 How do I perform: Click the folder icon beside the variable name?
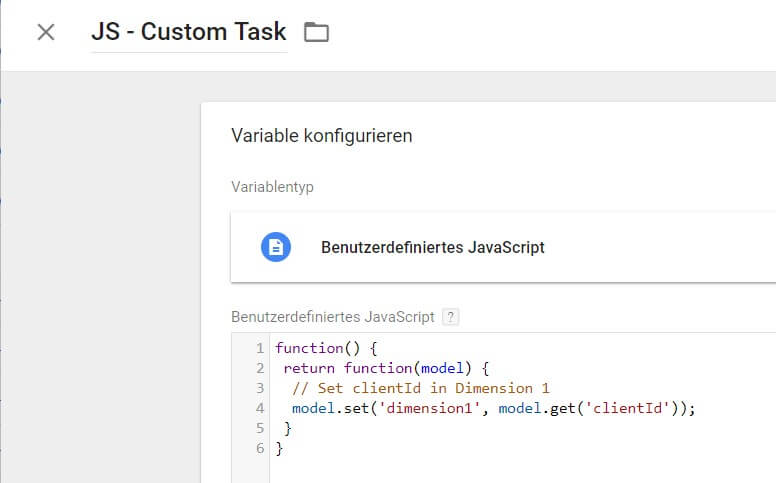316,32
